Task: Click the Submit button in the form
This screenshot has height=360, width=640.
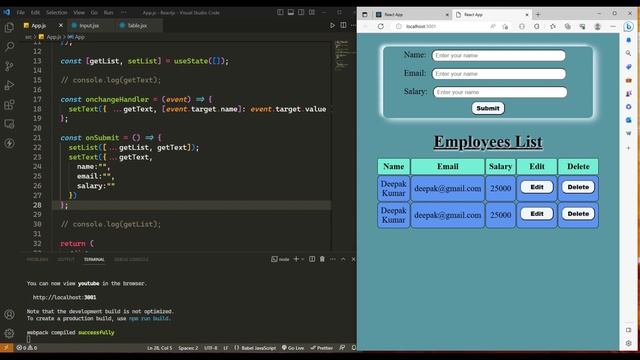Action: pyautogui.click(x=488, y=108)
